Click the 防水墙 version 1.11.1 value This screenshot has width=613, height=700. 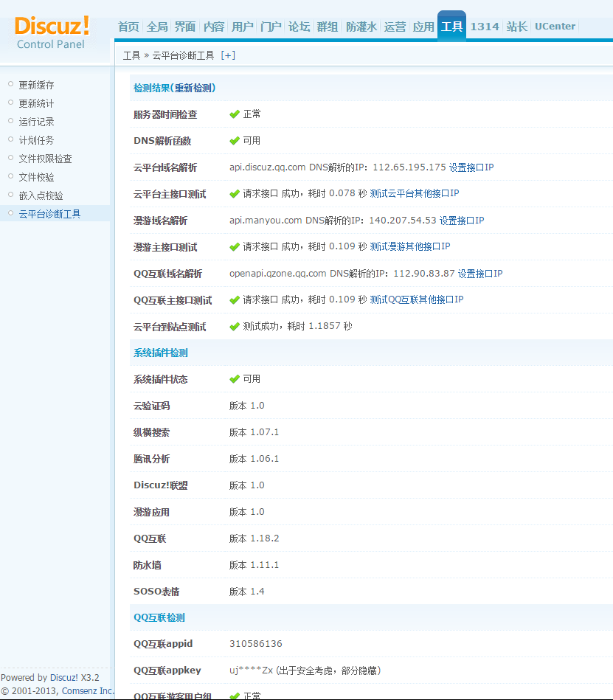(254, 565)
